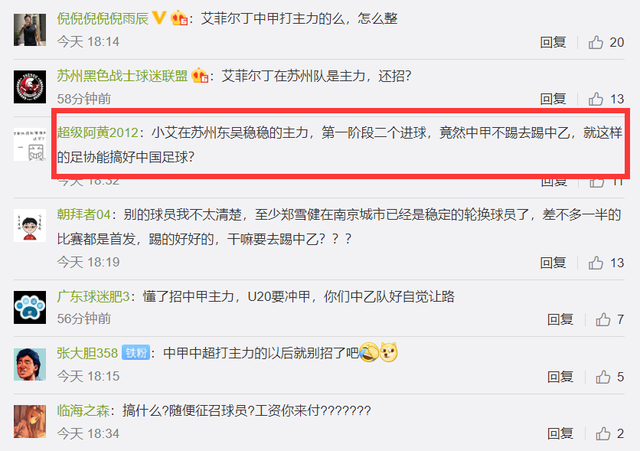Click 回复 on 临海之森's comment
Viewport: 640px width, 451px height.
pyautogui.click(x=560, y=433)
